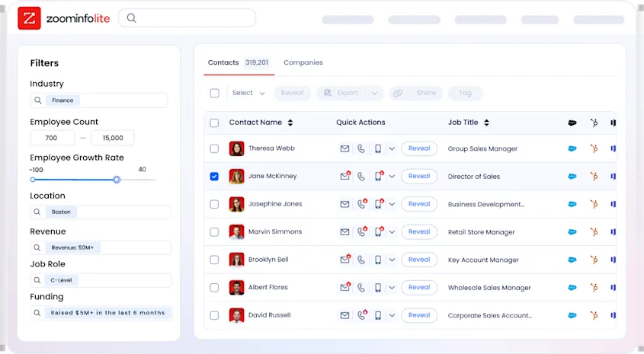Click the Share button
644x354 pixels.
415,93
